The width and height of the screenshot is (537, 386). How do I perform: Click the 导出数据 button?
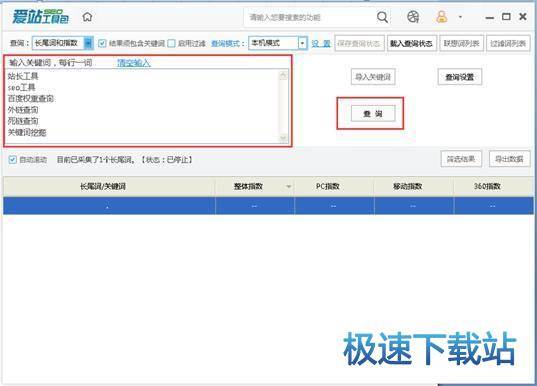click(x=509, y=159)
